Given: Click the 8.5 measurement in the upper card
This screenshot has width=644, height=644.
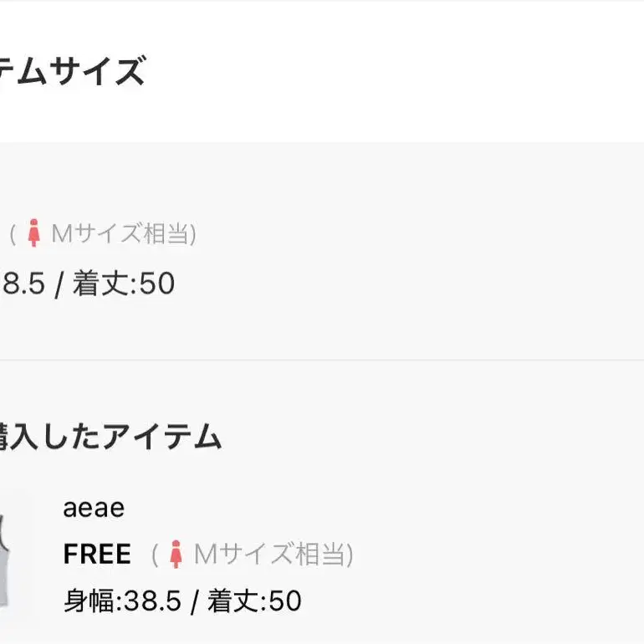Looking at the screenshot, I should pos(23,284).
